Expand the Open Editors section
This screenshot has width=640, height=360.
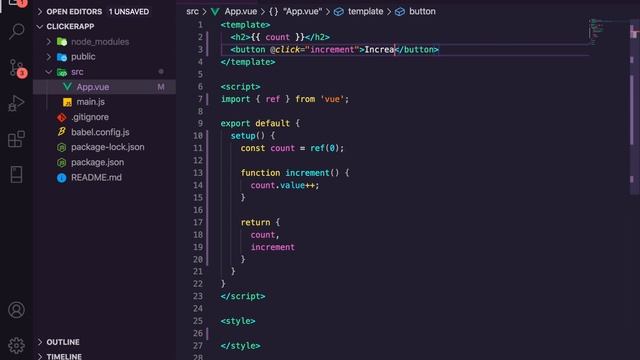pos(40,12)
